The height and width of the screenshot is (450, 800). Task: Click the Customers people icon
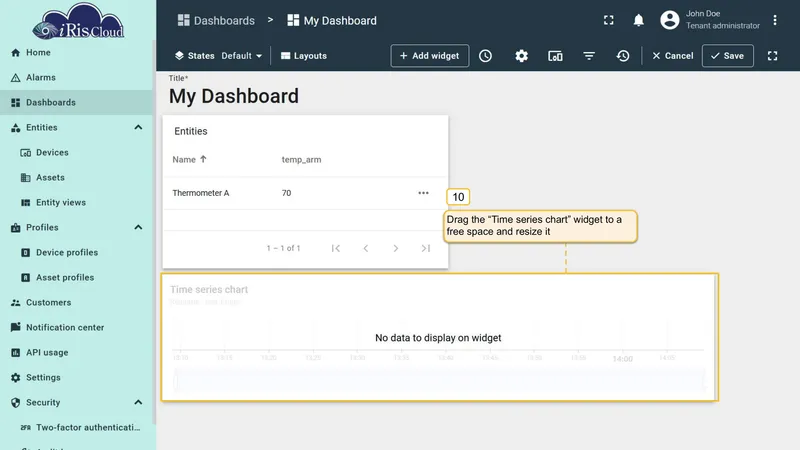(16, 303)
